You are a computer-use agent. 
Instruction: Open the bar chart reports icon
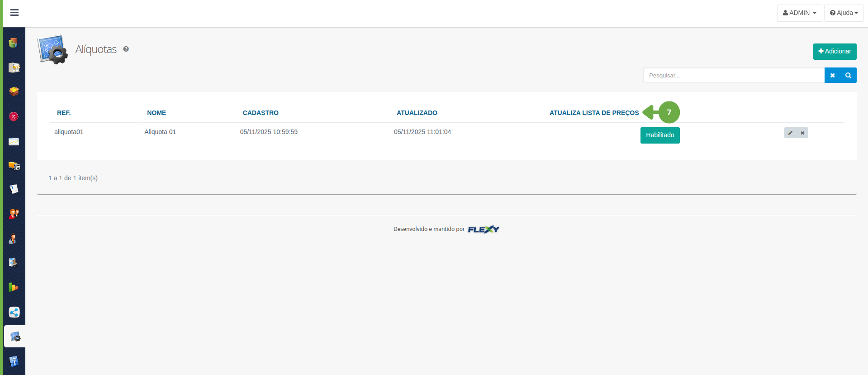14,287
